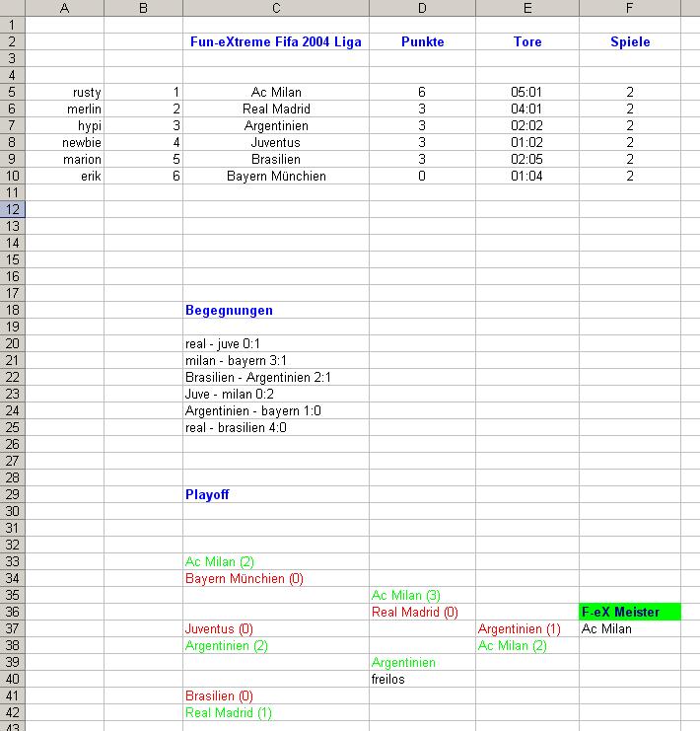Click the 'Argentinien (1)' final cell
The height and width of the screenshot is (731, 700).
coord(527,629)
